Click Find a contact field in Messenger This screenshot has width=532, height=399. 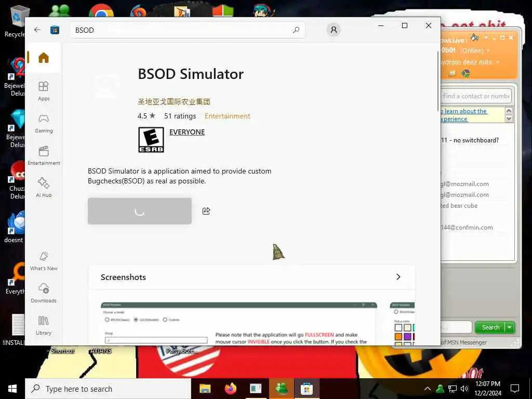476,96
